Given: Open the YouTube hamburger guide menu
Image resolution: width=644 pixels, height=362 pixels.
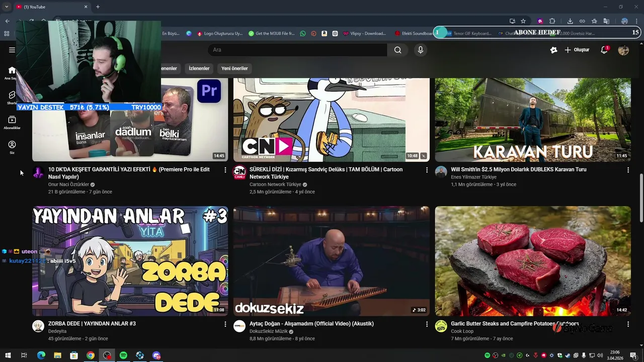Looking at the screenshot, I should click(x=12, y=50).
